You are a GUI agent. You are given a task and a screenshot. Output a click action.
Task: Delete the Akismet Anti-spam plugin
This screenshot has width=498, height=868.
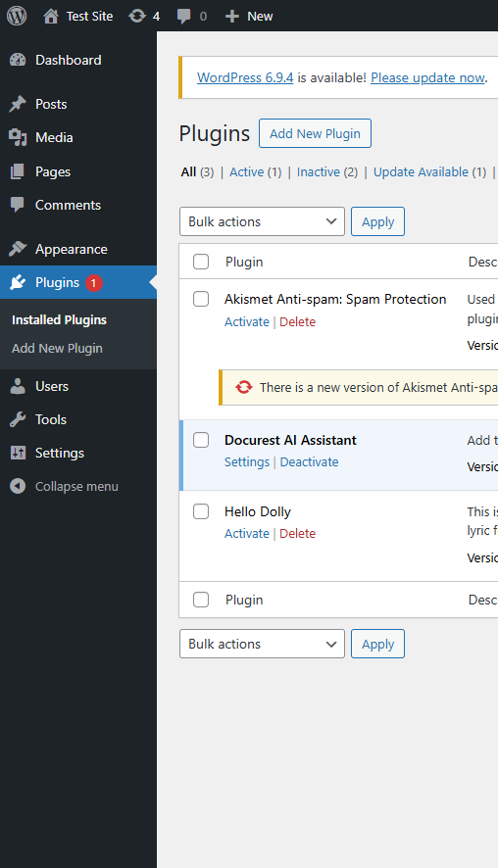coord(297,321)
